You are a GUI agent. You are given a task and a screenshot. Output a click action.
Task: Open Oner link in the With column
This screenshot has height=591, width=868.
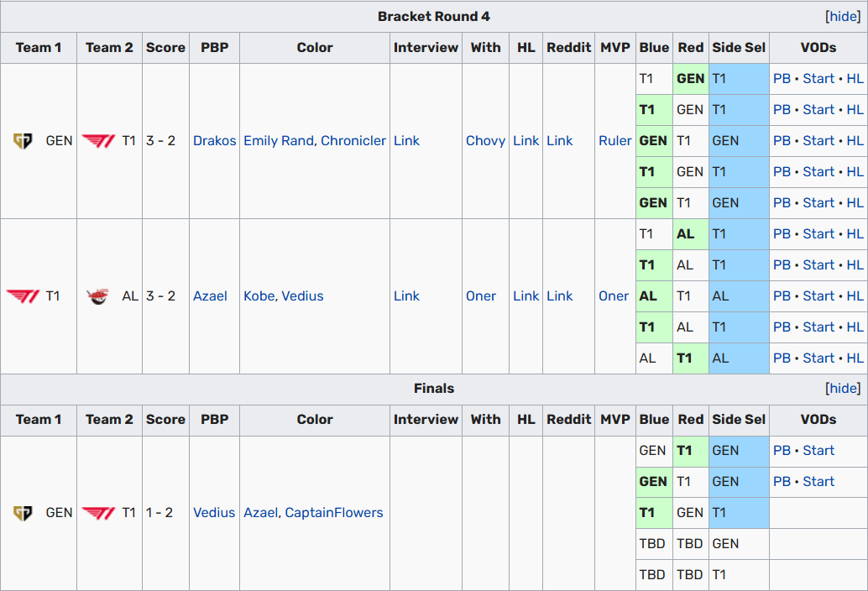click(481, 296)
